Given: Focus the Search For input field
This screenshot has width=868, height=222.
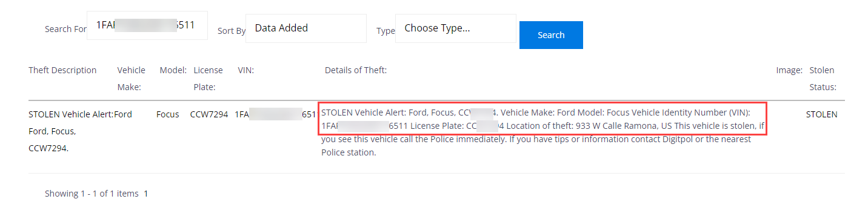Looking at the screenshot, I should (147, 25).
